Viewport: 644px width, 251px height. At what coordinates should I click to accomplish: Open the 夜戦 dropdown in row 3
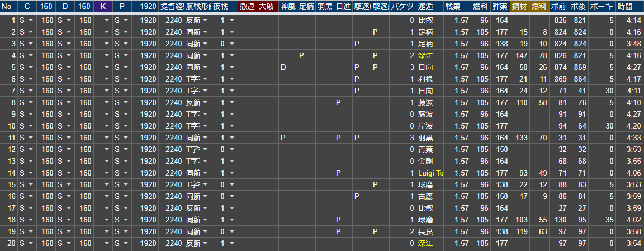point(232,44)
